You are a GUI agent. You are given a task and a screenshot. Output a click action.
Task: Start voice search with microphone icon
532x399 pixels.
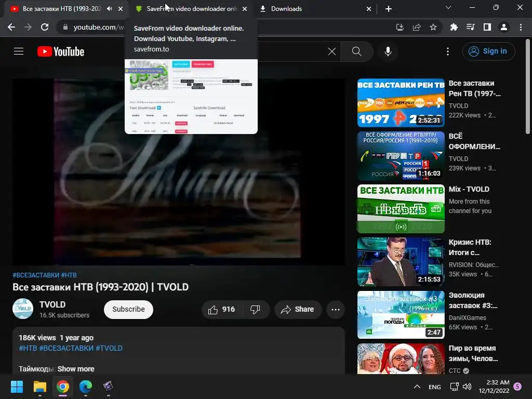click(x=388, y=51)
